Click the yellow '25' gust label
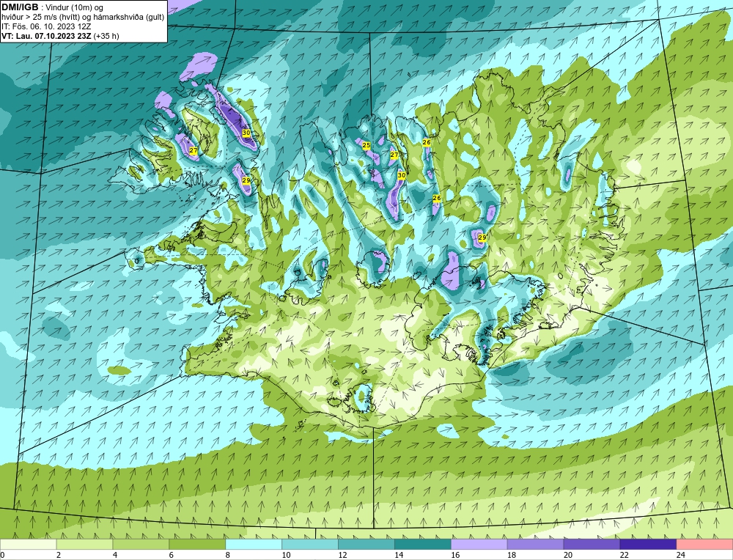 pos(366,145)
